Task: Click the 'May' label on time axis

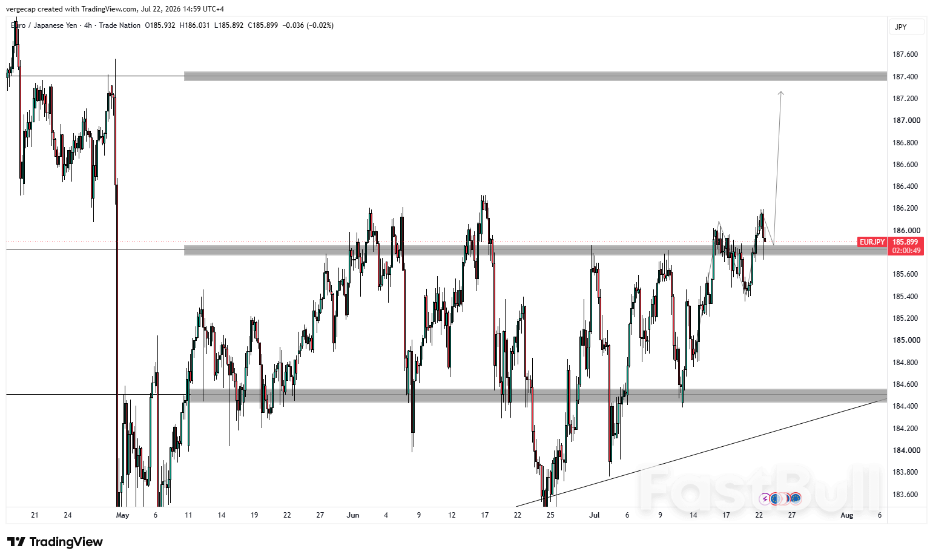Action: (122, 515)
